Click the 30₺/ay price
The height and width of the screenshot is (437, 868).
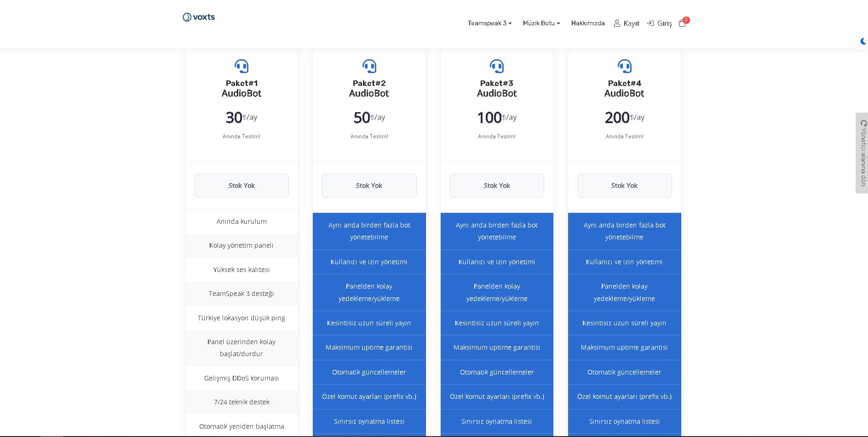pyautogui.click(x=241, y=118)
